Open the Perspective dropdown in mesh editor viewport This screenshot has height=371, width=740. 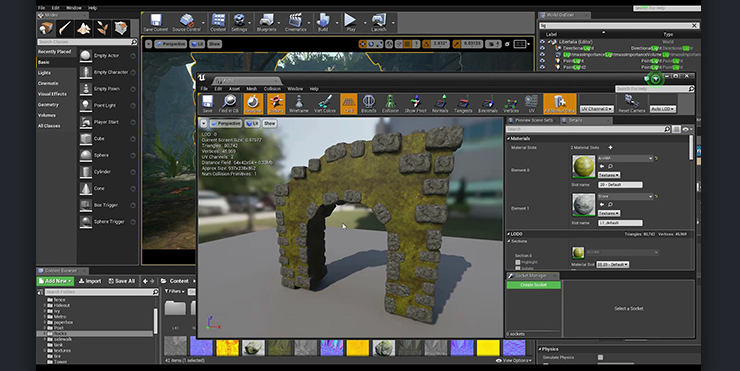pyautogui.click(x=226, y=123)
